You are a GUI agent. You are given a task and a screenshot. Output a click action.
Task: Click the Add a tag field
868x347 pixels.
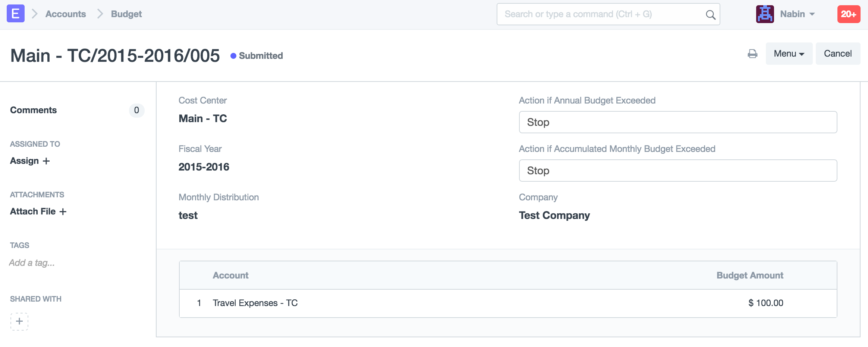point(32,263)
